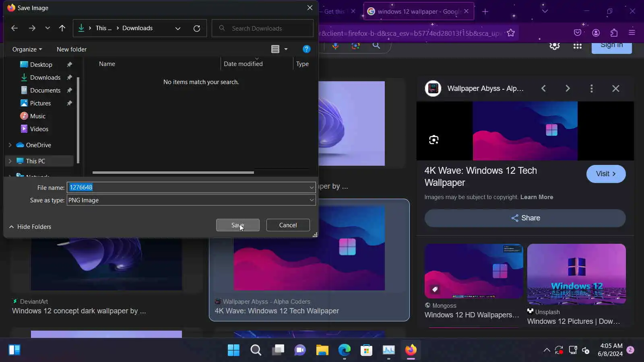Go forward in the Save Image dialog
644x362 pixels.
click(x=32, y=28)
